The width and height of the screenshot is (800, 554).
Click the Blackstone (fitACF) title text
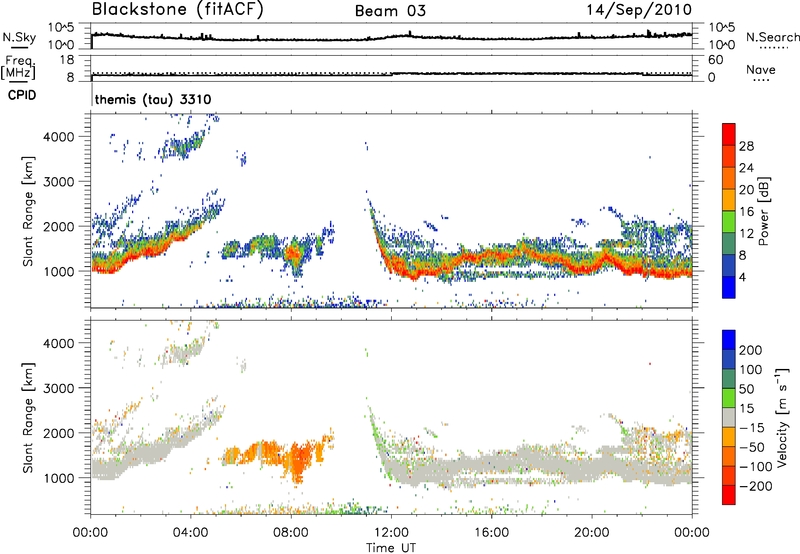coord(177,10)
